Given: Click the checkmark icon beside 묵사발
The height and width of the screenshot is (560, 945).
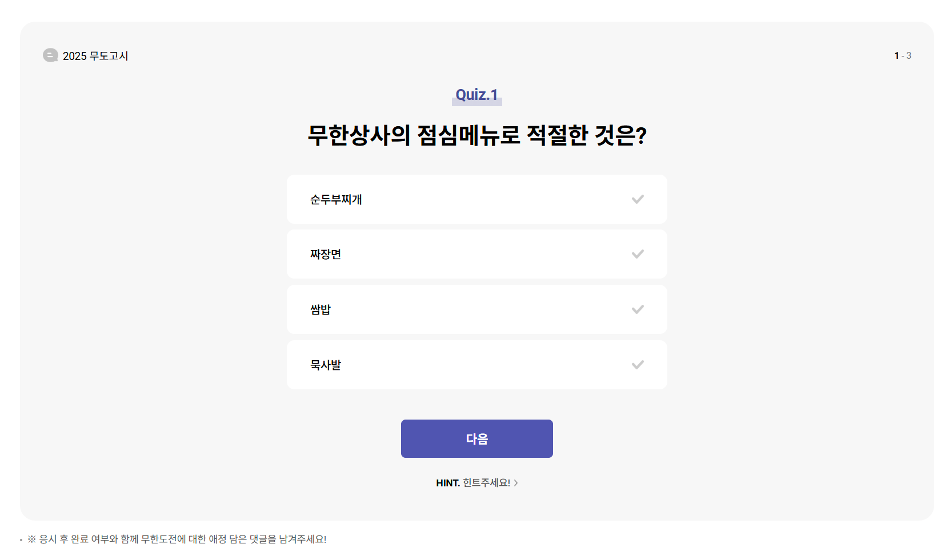Looking at the screenshot, I should tap(638, 365).
